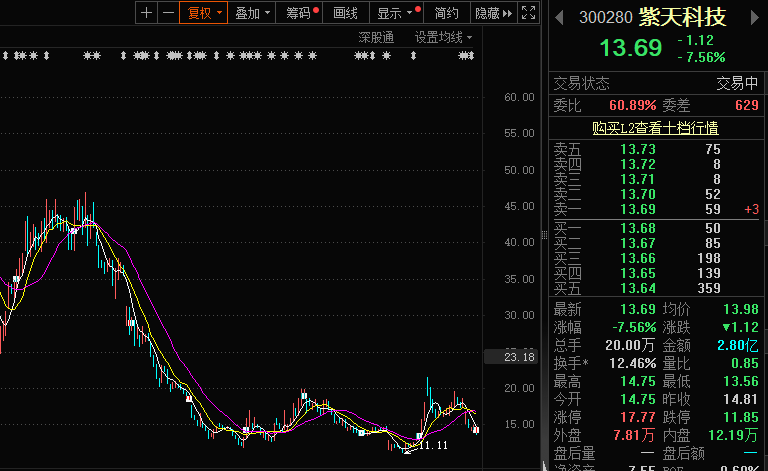The height and width of the screenshot is (471, 768).
Task: Click 卖五 volume 75
Action: tap(713, 149)
